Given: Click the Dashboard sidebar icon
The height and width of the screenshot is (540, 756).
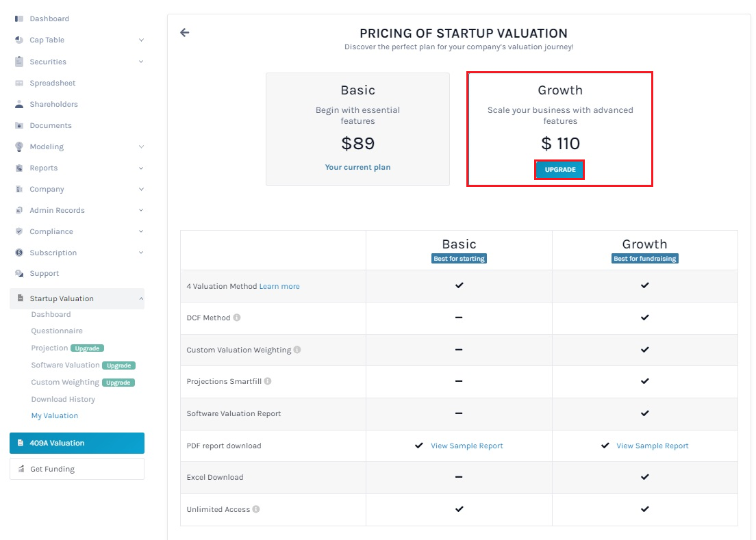Looking at the screenshot, I should pyautogui.click(x=19, y=18).
